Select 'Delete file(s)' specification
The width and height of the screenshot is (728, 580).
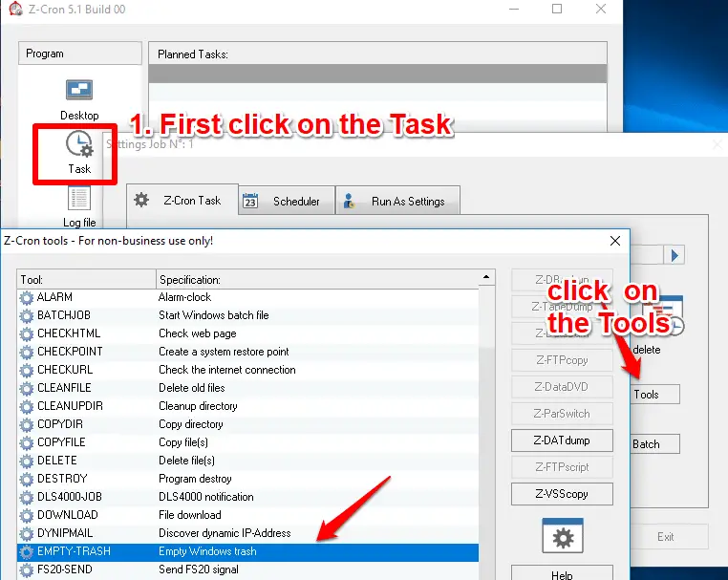(x=186, y=461)
